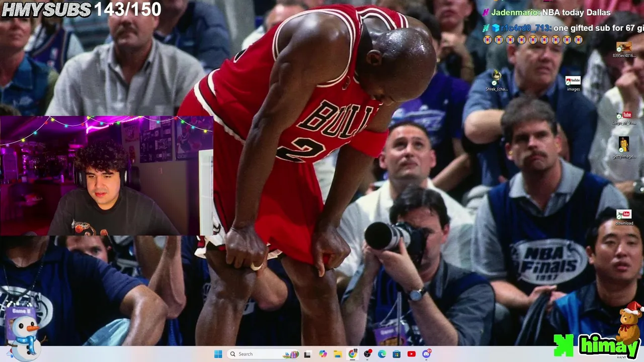644x362 pixels.
Task: Open the Windows Start menu
Action: (218, 354)
